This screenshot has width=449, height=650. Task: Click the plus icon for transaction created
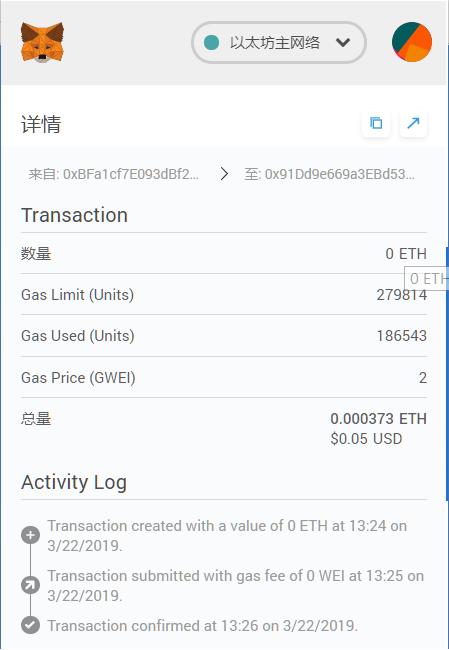[31, 535]
